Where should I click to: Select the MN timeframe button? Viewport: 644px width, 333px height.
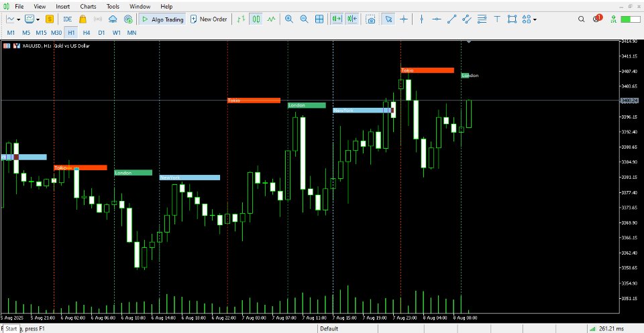point(131,32)
